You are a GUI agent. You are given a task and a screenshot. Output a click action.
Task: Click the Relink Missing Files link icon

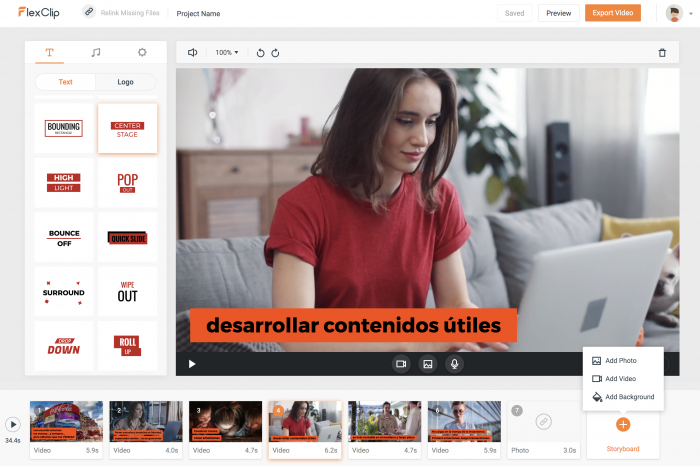pos(89,12)
